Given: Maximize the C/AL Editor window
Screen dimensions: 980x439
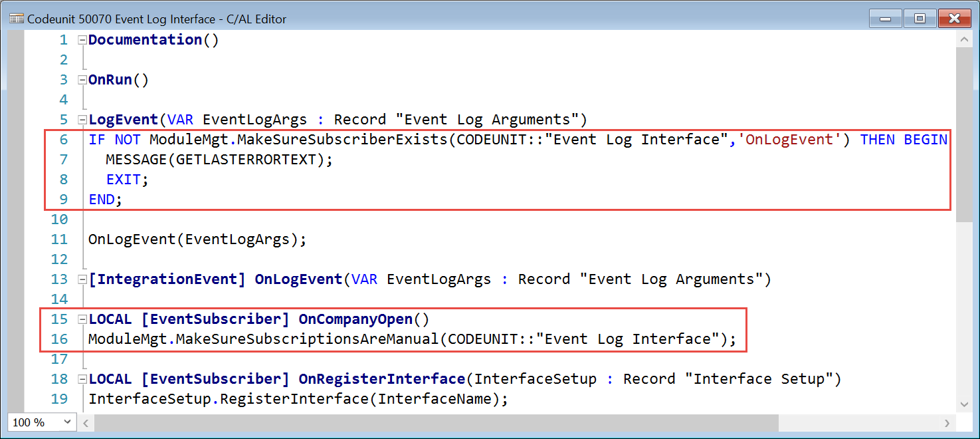Looking at the screenshot, I should (920, 18).
